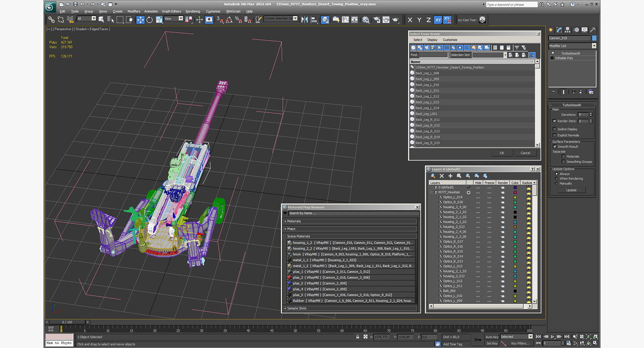This screenshot has height=348, width=644.
Task: Enable the Isoline Display checkbox
Action: pyautogui.click(x=554, y=129)
